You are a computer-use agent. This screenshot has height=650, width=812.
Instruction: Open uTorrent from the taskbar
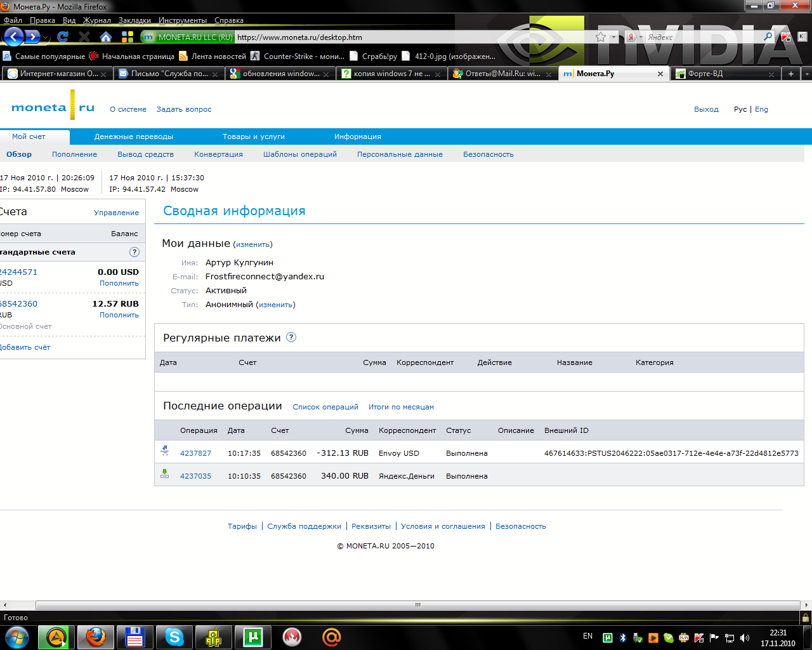[x=252, y=637]
